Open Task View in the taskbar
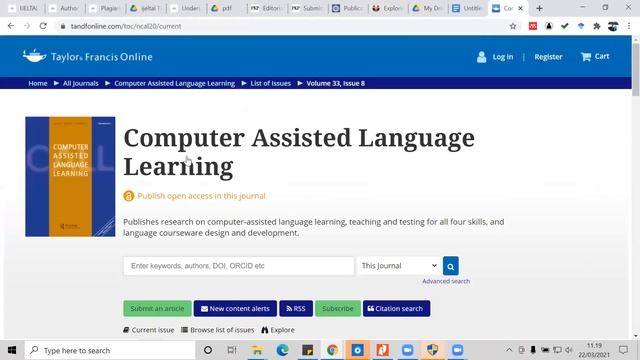The image size is (640, 360). pyautogui.click(x=232, y=350)
